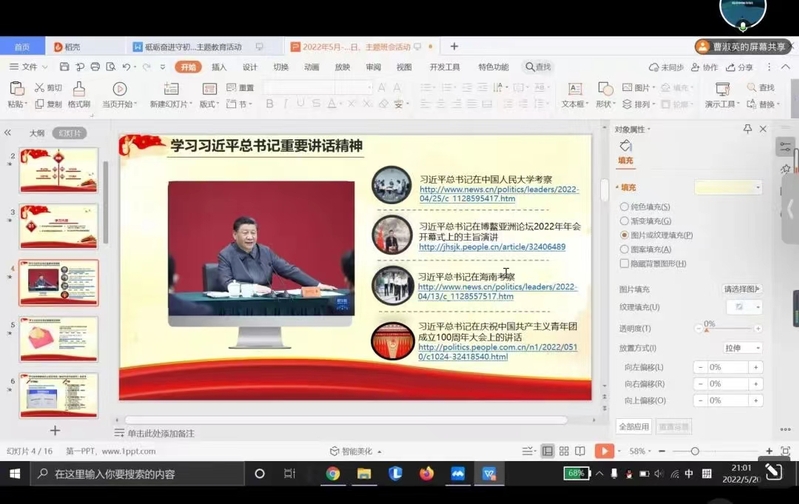Expand the 图片填充 请选择图片 dropdown
This screenshot has width=799, height=504.
tap(742, 289)
